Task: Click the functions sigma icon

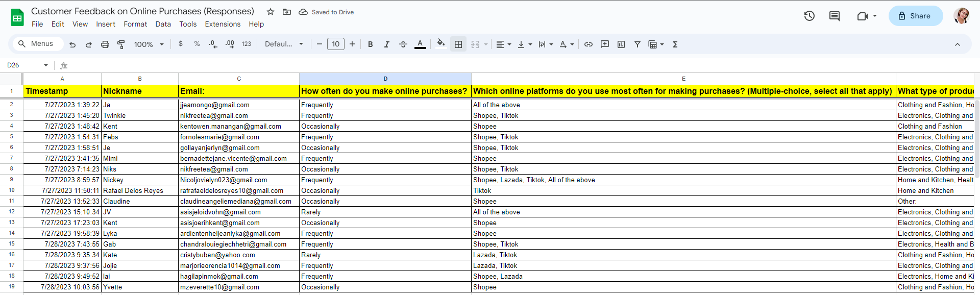Action: (675, 44)
